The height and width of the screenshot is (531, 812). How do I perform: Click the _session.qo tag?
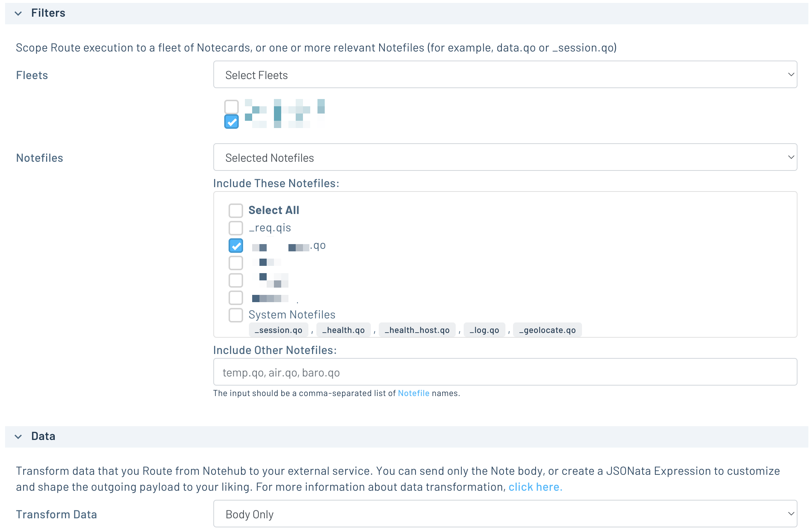tap(278, 330)
